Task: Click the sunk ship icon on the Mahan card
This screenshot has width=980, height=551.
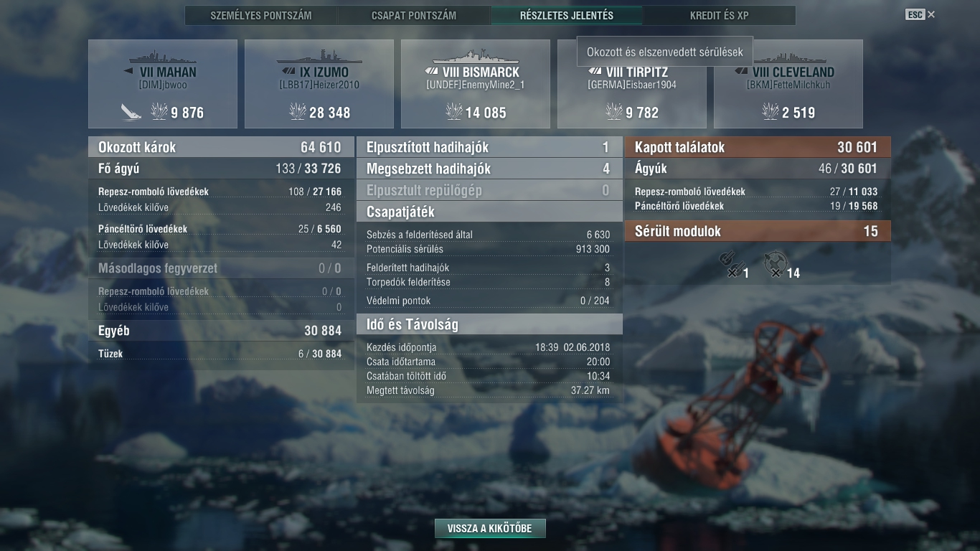Action: point(131,112)
